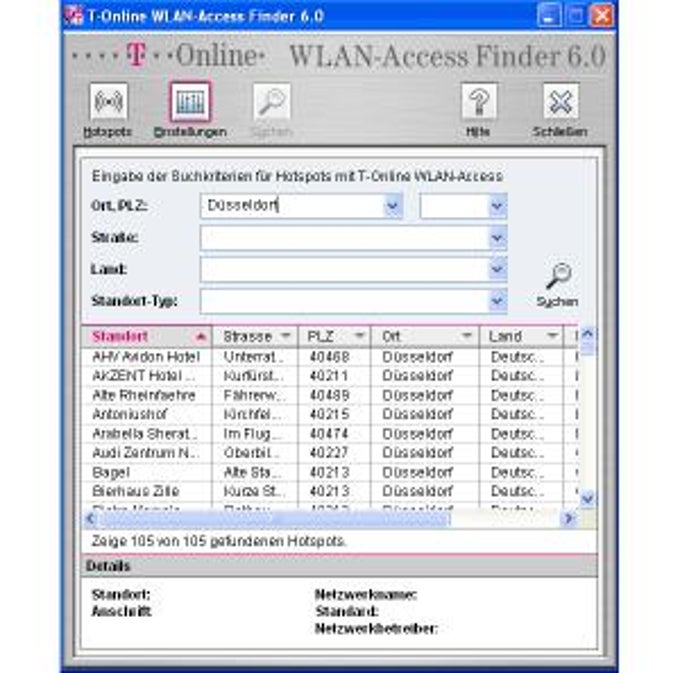This screenshot has height=673, width=680.
Task: Expand the Straße dropdown arrow
Action: pos(497,238)
